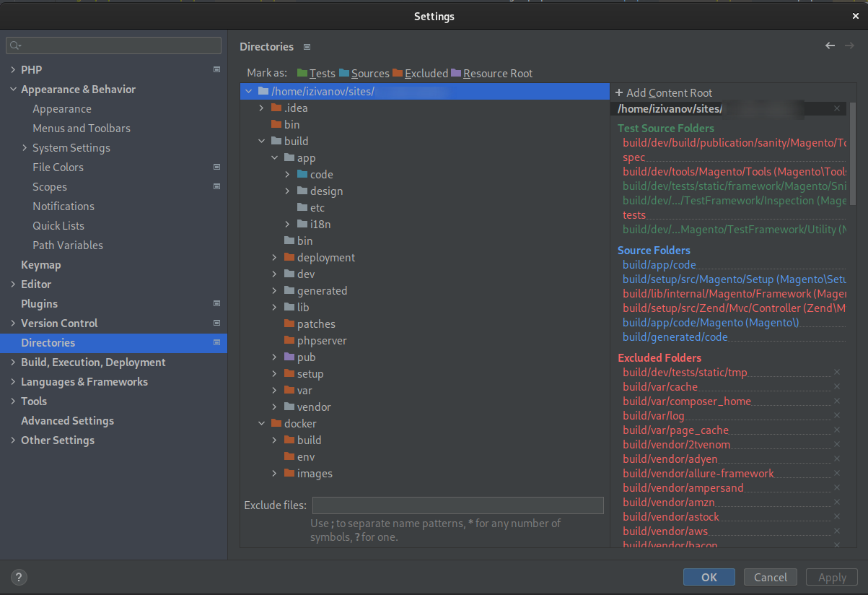Click the back navigation arrow
Image resolution: width=868 pixels, height=595 pixels.
830,45
